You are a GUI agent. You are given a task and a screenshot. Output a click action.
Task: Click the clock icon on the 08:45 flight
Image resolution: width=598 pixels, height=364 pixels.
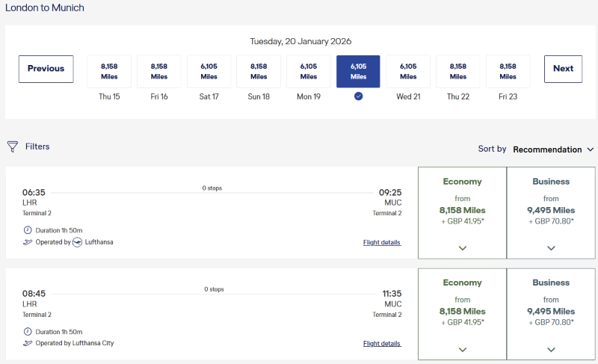point(28,331)
